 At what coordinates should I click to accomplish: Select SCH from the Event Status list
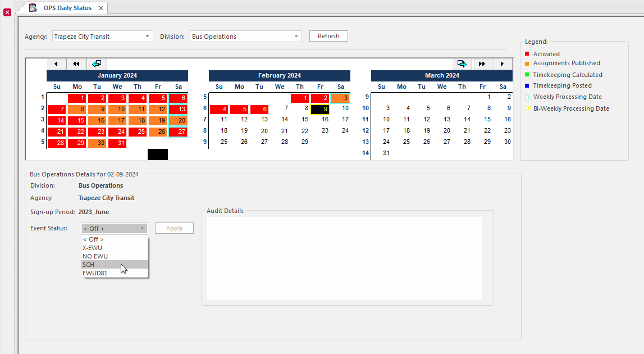tap(89, 265)
